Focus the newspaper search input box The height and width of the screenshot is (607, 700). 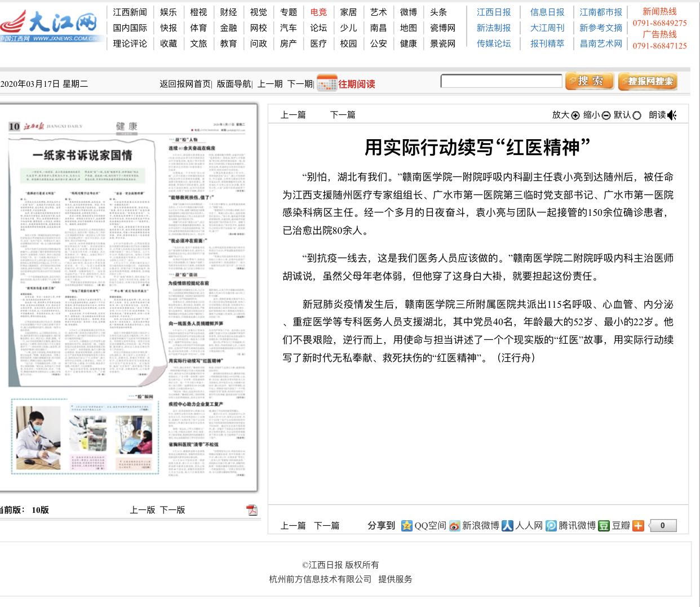[501, 81]
